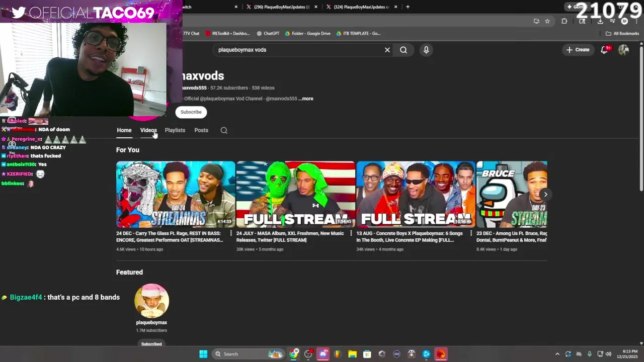Open the Windows Start menu
The height and width of the screenshot is (362, 644).
click(x=203, y=354)
